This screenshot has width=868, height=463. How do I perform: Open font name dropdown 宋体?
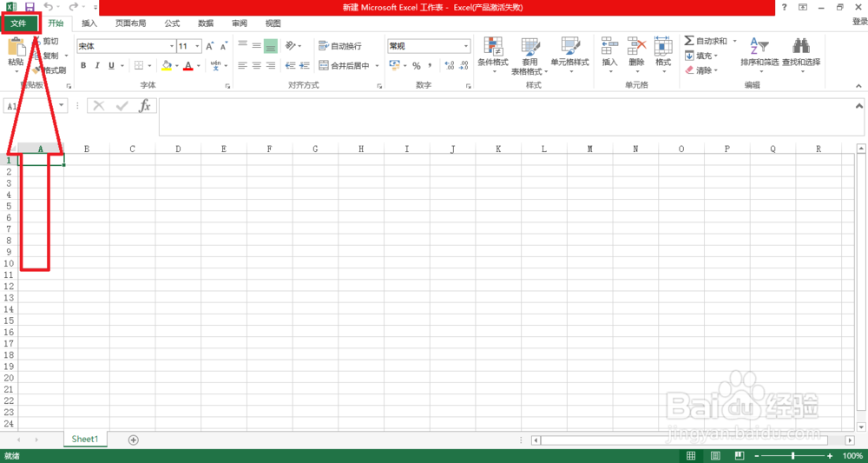pos(172,47)
